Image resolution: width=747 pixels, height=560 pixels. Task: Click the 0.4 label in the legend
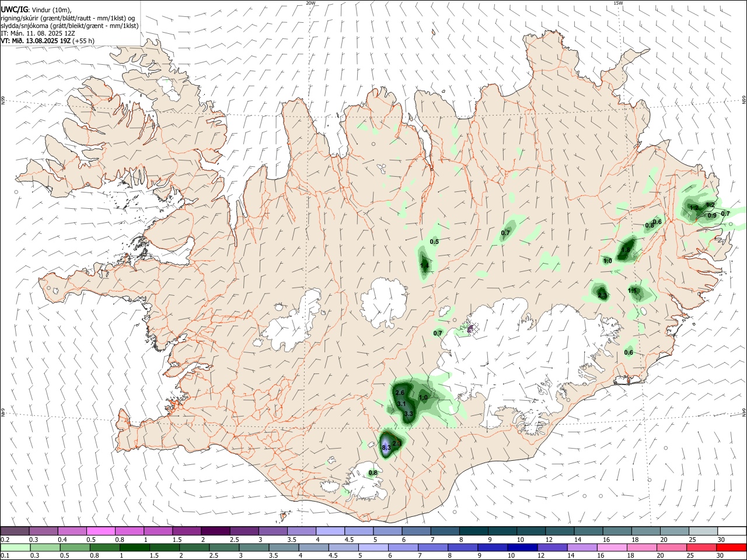pos(62,540)
